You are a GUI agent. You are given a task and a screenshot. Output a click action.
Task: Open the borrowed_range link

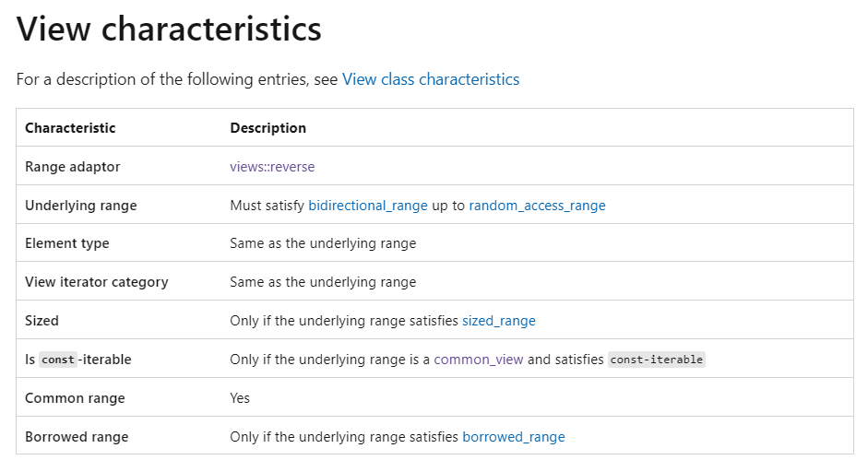pyautogui.click(x=513, y=437)
